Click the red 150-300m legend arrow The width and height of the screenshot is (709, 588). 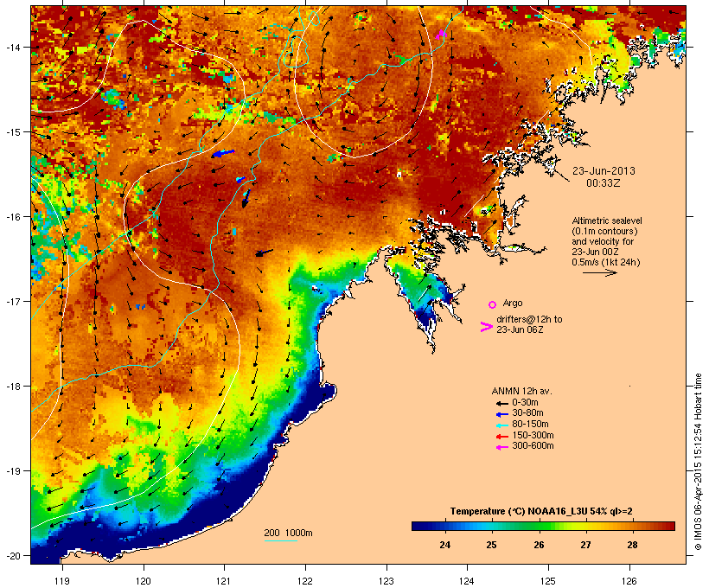(x=502, y=437)
